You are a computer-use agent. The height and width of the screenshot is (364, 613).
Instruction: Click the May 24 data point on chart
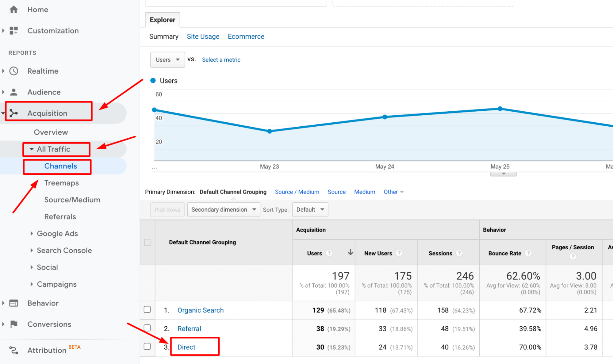[x=385, y=117]
